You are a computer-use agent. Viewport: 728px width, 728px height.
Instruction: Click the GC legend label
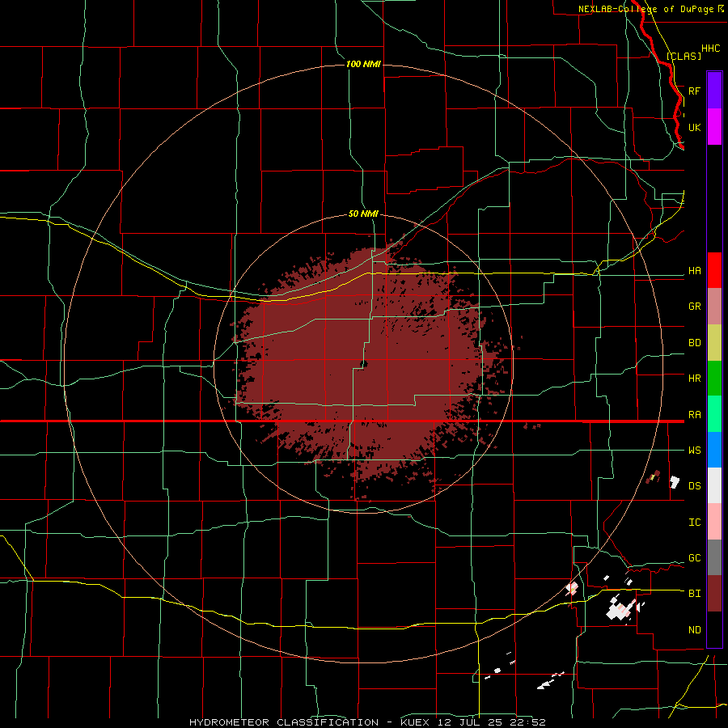click(x=694, y=558)
